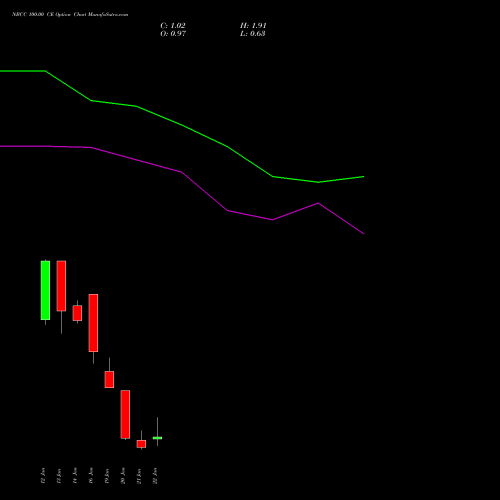
Task: Select the '22 Jan' date axis label
Action: pyautogui.click(x=155, y=476)
